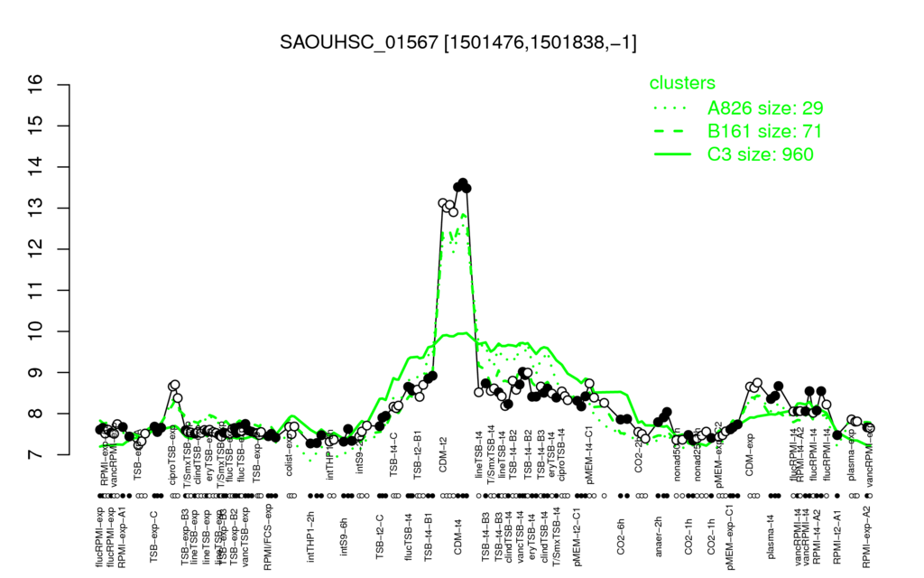The image size is (924, 578).
Task: Click y-axis tick label 7
Action: (x=36, y=455)
